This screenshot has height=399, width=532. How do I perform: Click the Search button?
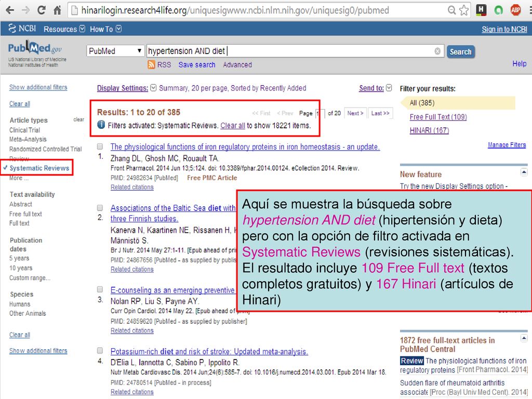point(460,52)
